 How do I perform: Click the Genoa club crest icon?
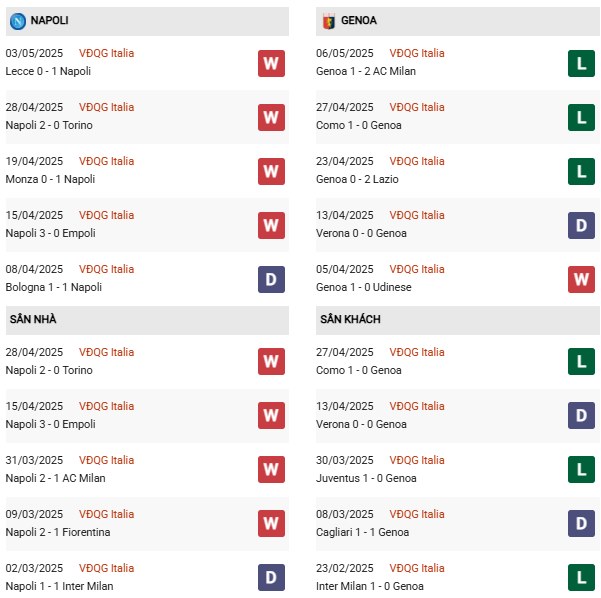[x=329, y=21]
